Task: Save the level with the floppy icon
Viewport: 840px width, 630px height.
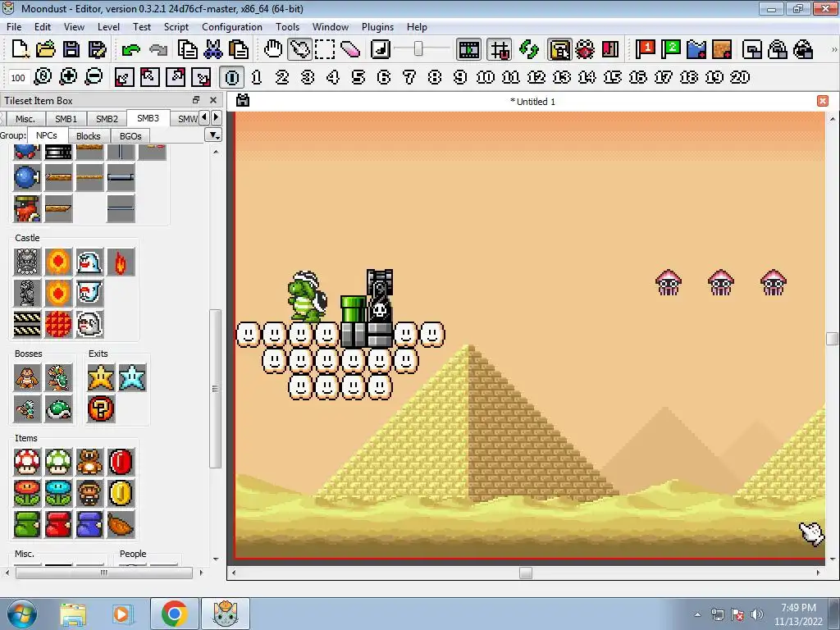Action: tap(71, 49)
